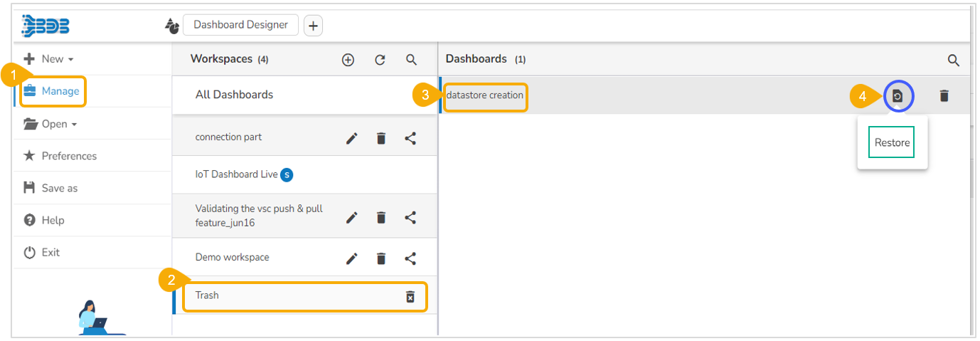The image size is (980, 341).
Task: Select the IoT Dashboard Live workspace
Action: 236,174
